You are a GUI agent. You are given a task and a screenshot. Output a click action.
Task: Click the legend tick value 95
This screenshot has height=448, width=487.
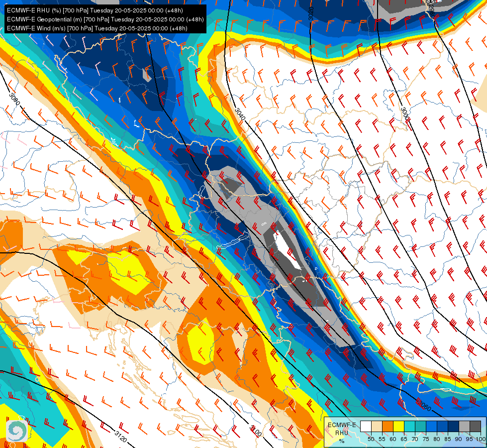coord(470,439)
